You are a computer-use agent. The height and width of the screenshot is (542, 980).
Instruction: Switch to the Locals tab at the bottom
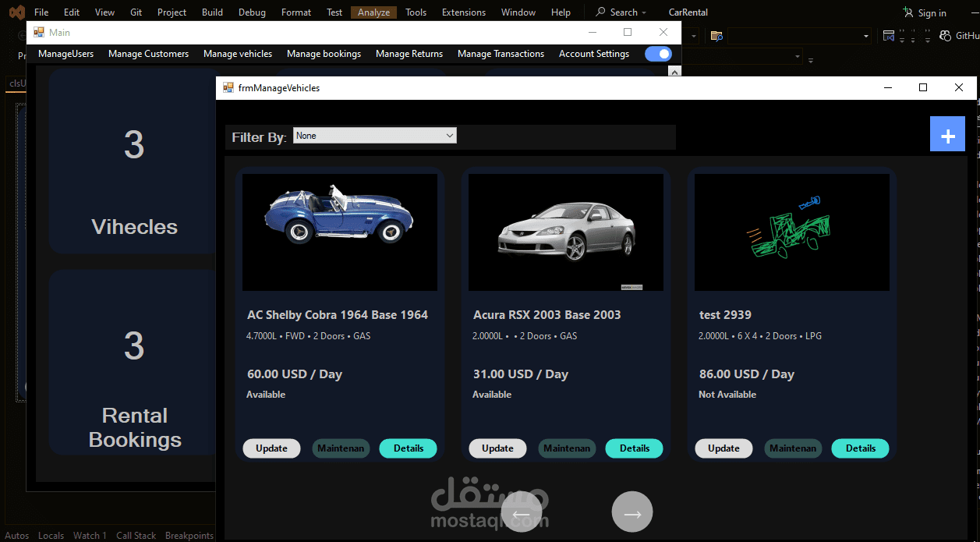51,535
